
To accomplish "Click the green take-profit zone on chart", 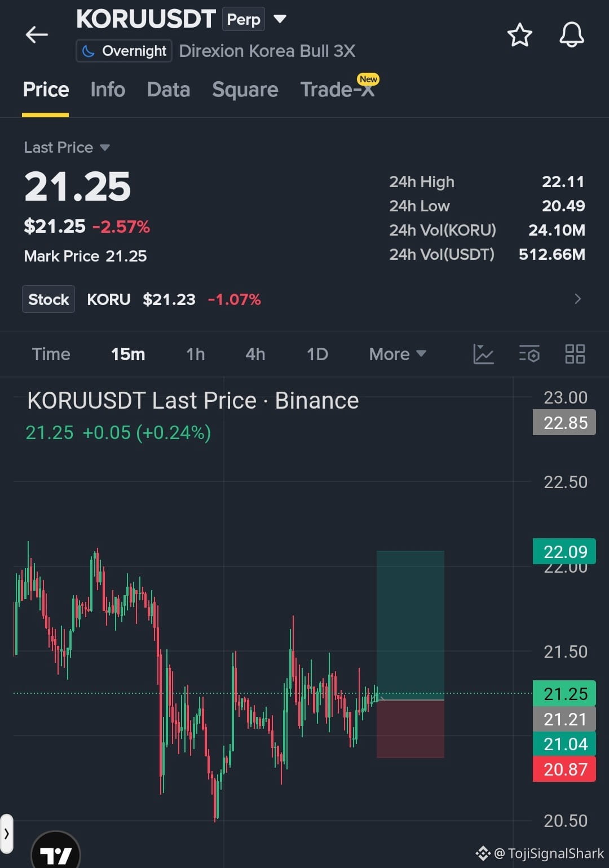I will (411, 625).
